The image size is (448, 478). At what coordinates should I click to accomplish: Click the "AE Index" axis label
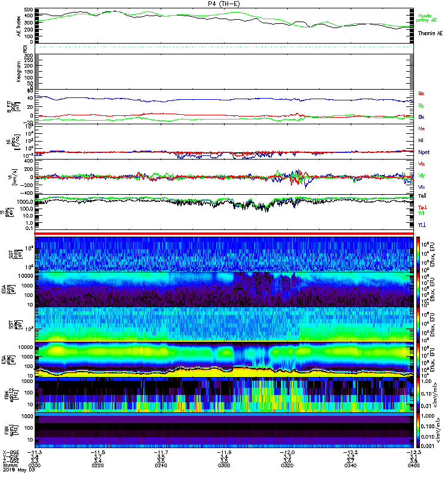(x=19, y=26)
